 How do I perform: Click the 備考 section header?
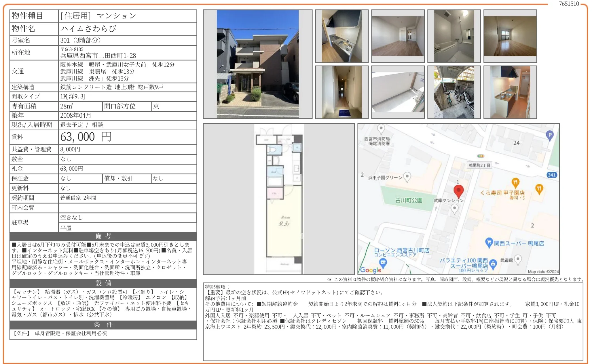point(103,236)
